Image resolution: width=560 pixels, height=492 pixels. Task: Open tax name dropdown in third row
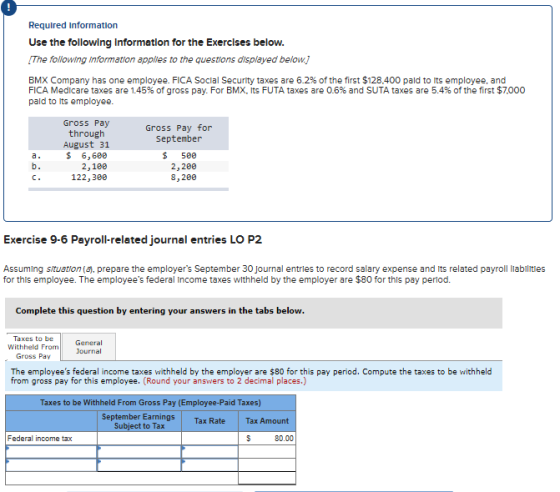[51, 465]
